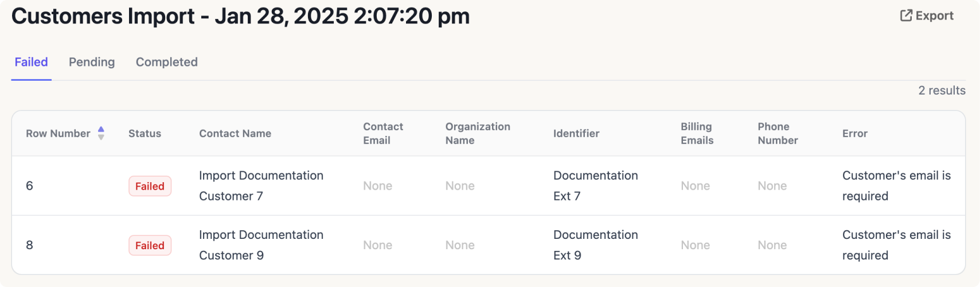Click the Documentation Ext 7 identifier
The height and width of the screenshot is (287, 980).
tap(595, 186)
